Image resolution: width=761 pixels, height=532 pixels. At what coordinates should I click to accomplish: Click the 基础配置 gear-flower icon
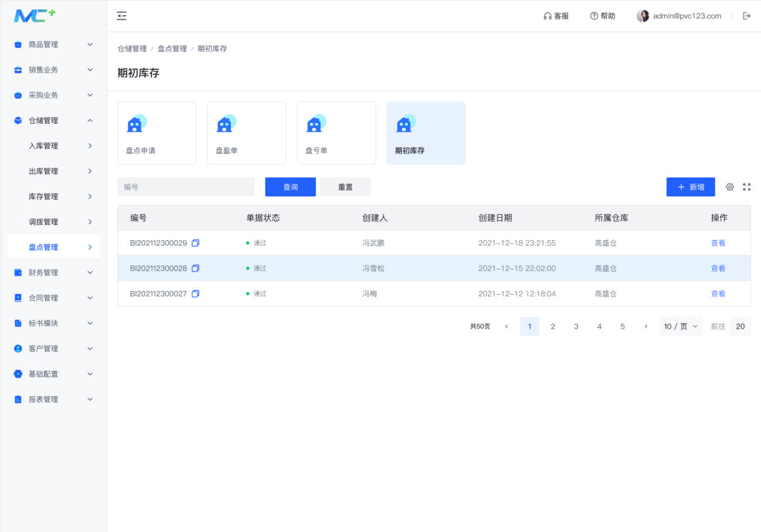click(x=18, y=374)
